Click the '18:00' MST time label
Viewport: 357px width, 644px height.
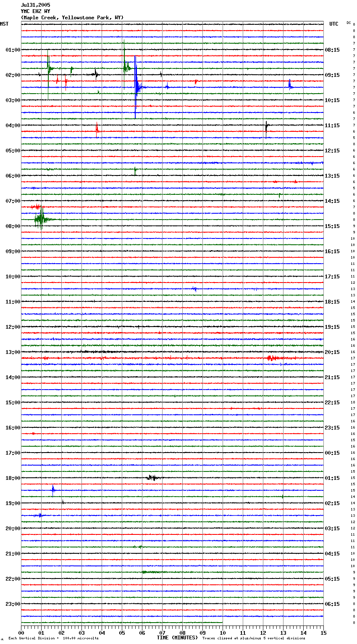[13, 478]
